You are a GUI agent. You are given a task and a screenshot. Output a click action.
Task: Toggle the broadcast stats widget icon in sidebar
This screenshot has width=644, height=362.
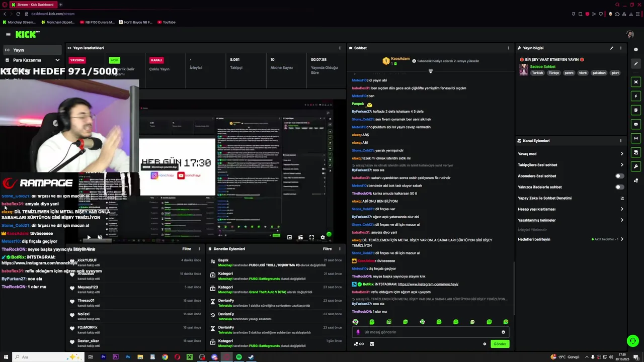636,138
